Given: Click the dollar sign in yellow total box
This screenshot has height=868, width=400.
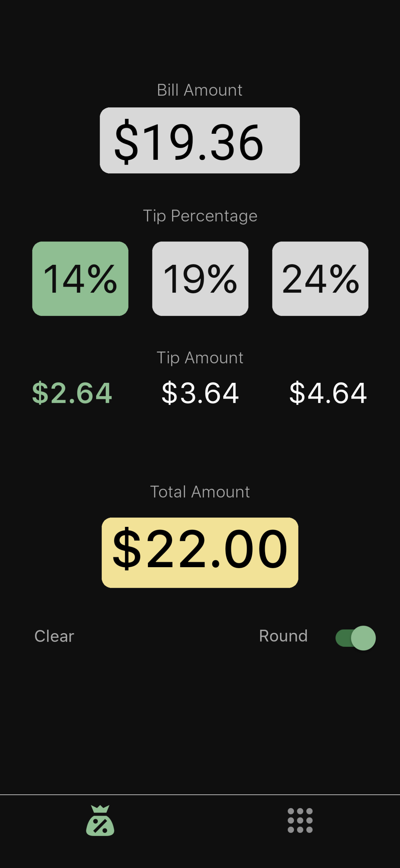Looking at the screenshot, I should (x=127, y=549).
